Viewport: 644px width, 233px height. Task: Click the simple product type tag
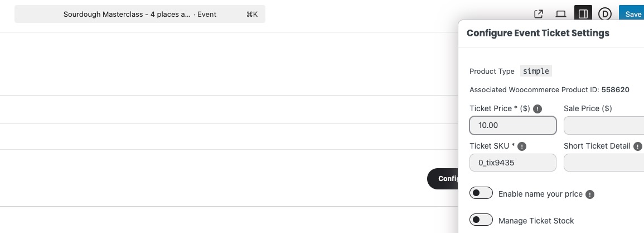(x=536, y=71)
